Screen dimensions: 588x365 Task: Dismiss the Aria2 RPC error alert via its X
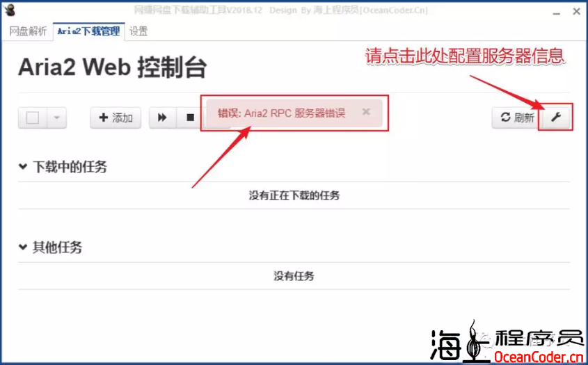click(367, 112)
